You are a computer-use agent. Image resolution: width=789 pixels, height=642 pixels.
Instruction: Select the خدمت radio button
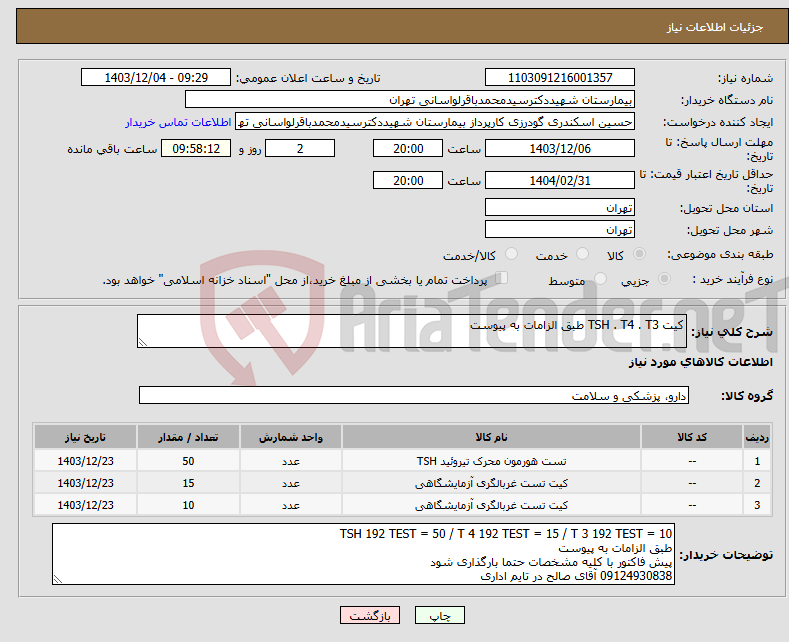point(582,254)
